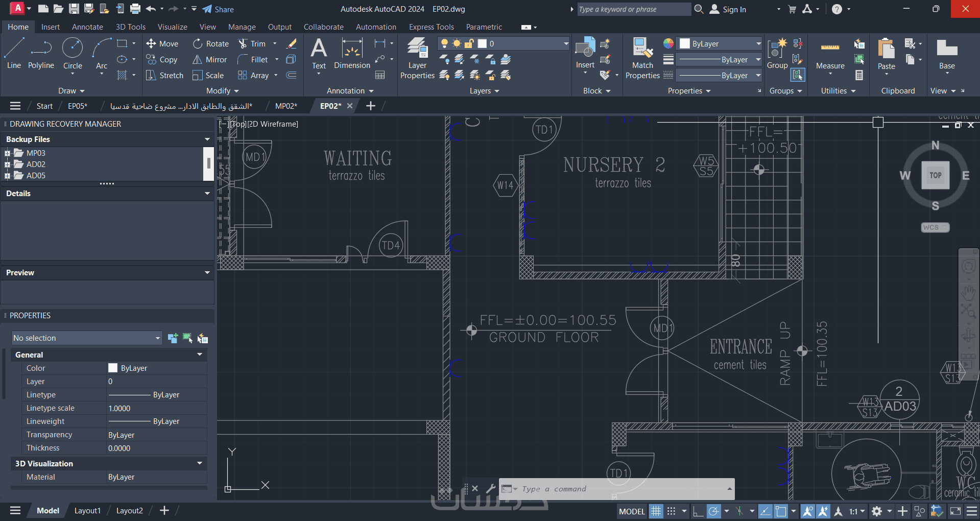Click the Copy modify tool
980x521 pixels.
point(161,60)
